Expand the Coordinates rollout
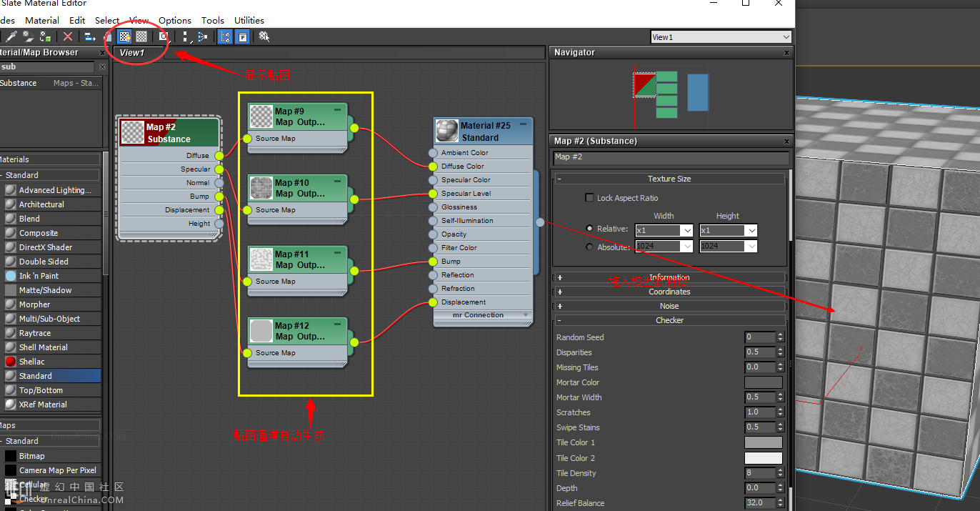This screenshot has height=511, width=980. 669,292
